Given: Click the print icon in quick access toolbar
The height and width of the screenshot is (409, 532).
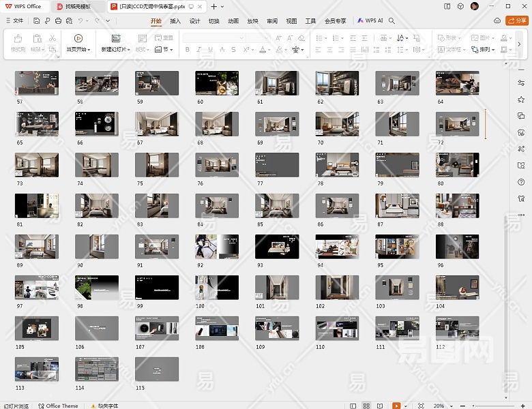Looking at the screenshot, I should point(58,21).
